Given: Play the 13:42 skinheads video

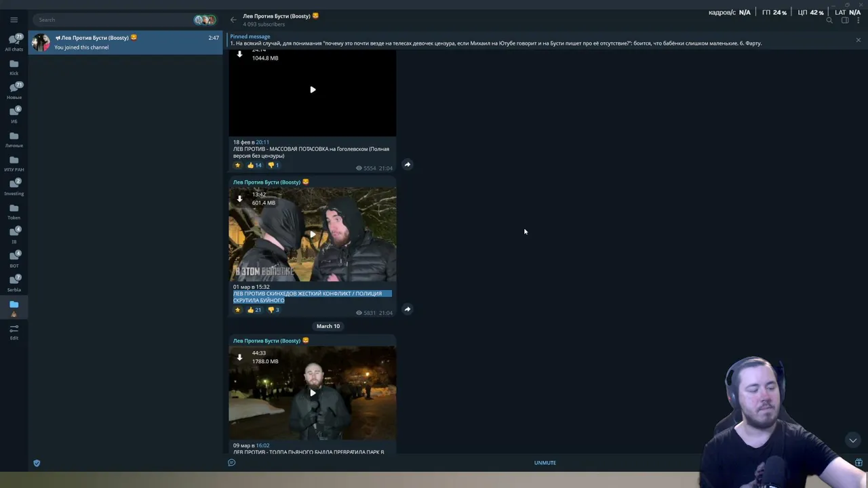Looking at the screenshot, I should pyautogui.click(x=313, y=235).
